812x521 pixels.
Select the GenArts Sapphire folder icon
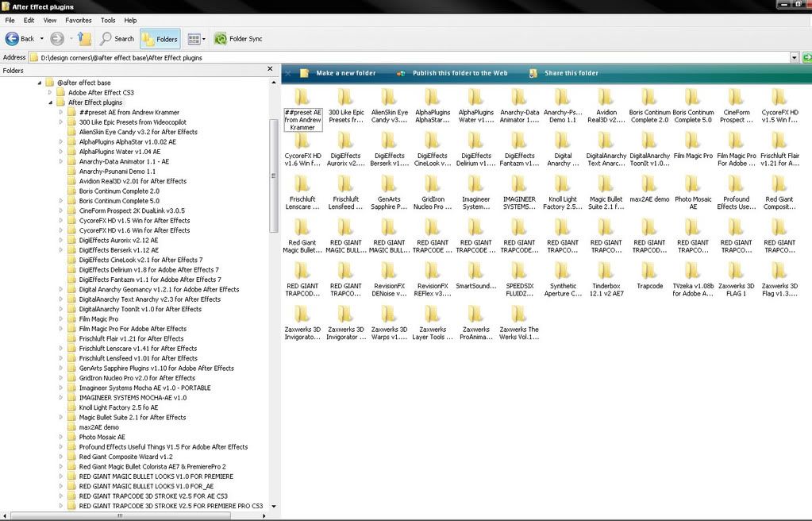pos(390,184)
